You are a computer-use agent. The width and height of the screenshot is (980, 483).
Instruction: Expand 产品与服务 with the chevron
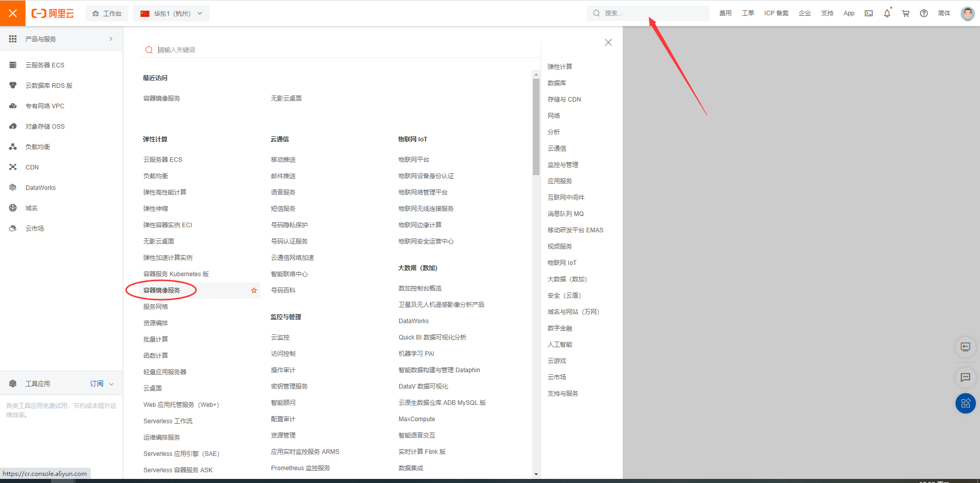[111, 39]
